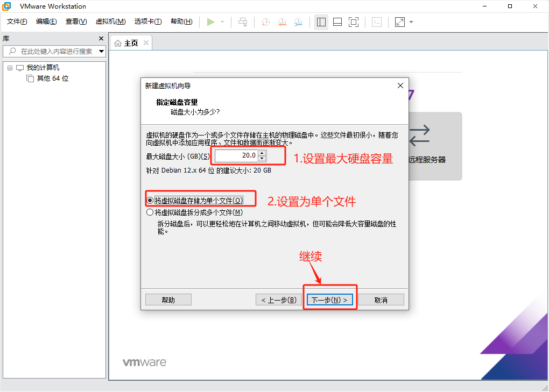Expand the library search filter dropdown
Image resolution: width=549 pixels, height=392 pixels.
pyautogui.click(x=101, y=51)
